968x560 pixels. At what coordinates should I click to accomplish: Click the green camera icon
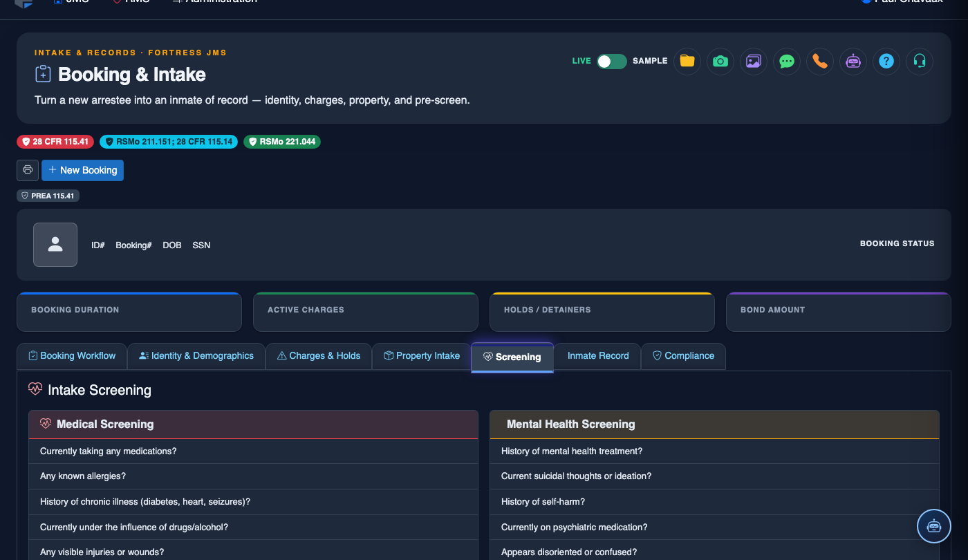point(720,61)
